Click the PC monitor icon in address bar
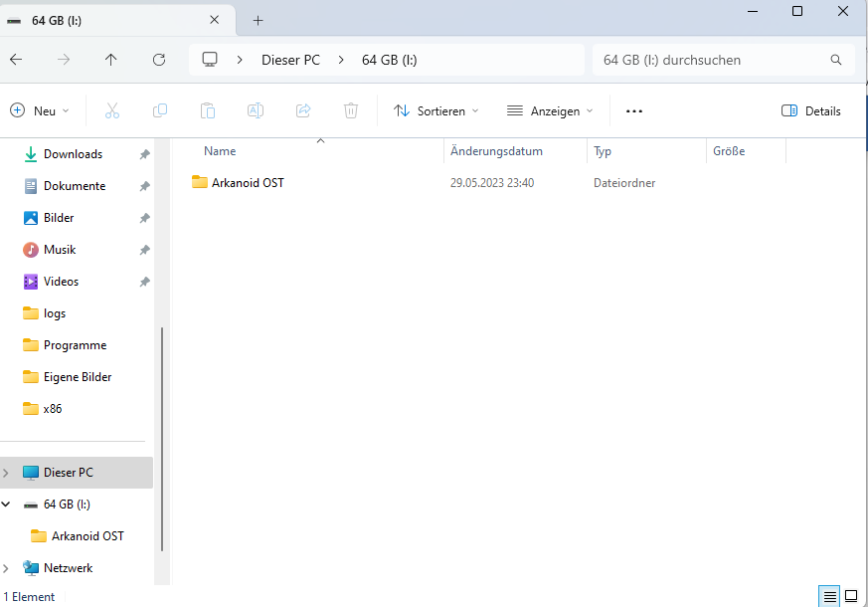This screenshot has height=607, width=868. click(209, 60)
